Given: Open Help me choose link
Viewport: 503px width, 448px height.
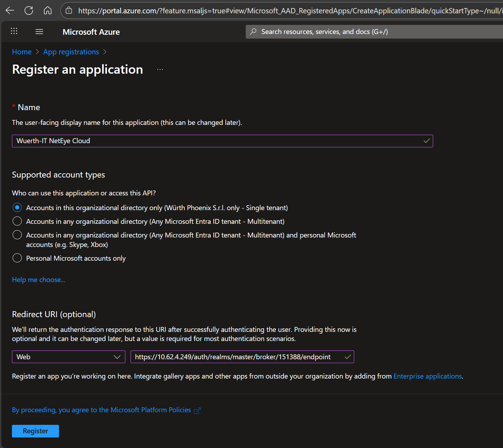Looking at the screenshot, I should (x=39, y=280).
